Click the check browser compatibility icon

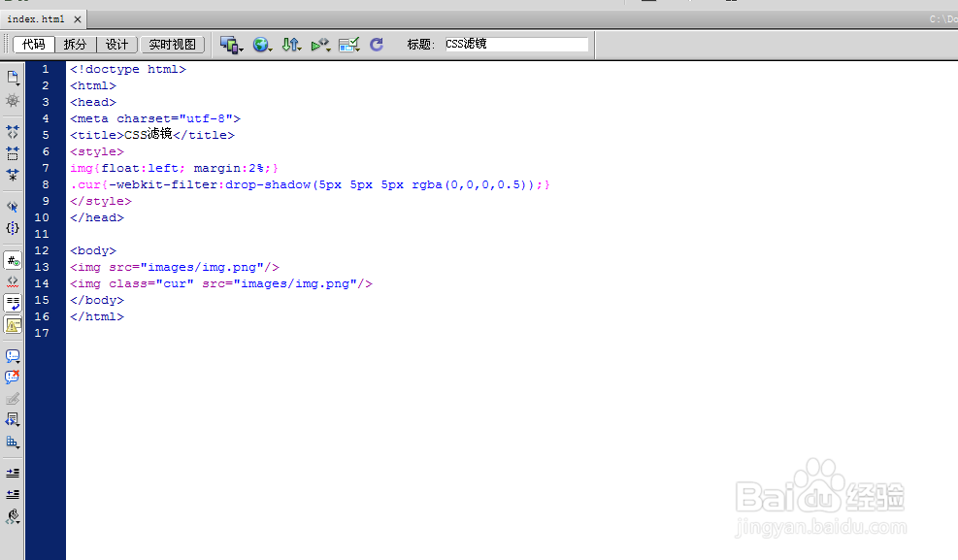tap(347, 44)
